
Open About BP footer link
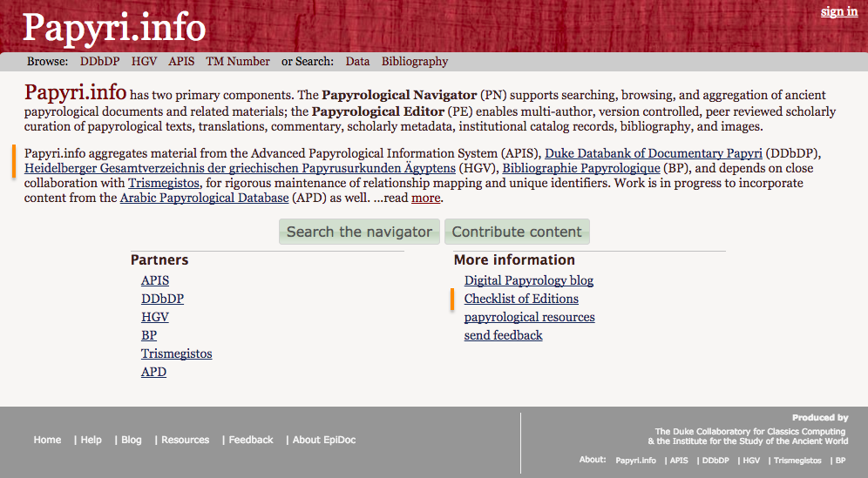[x=840, y=461]
